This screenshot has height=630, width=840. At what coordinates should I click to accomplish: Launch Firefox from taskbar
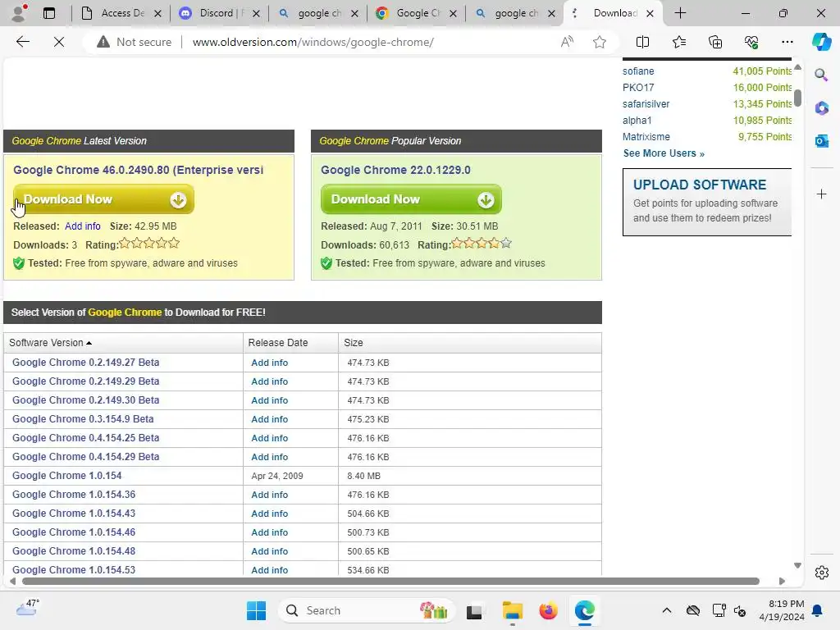548,610
